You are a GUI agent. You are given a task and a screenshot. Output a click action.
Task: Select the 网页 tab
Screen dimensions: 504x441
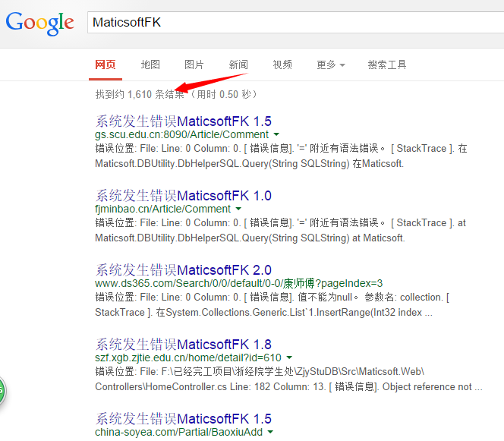pos(105,65)
